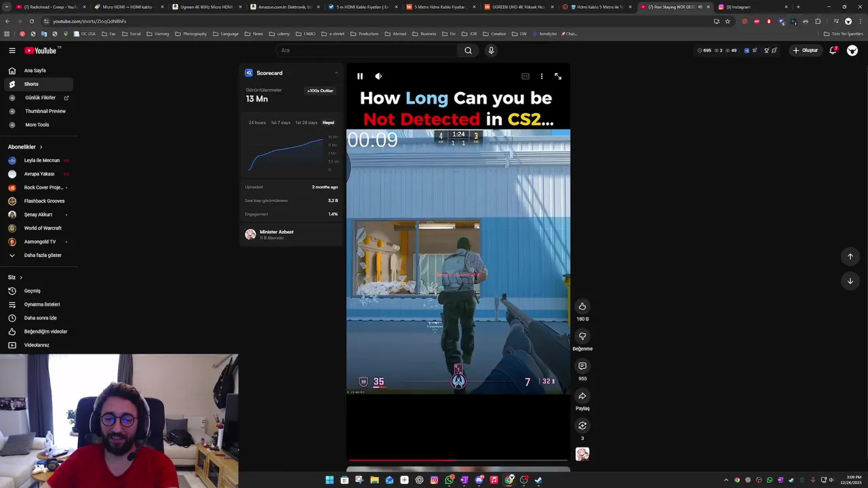The image size is (868, 488).
Task: Show hidden system tray icons
Action: [x=726, y=480]
